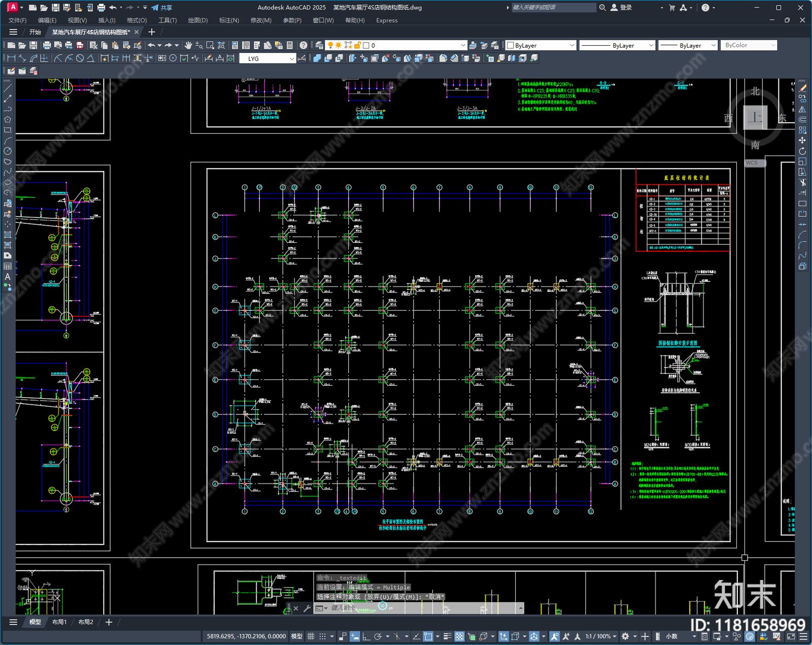The height and width of the screenshot is (645, 812).
Task: Open the 绘图(D) menu
Action: point(198,20)
